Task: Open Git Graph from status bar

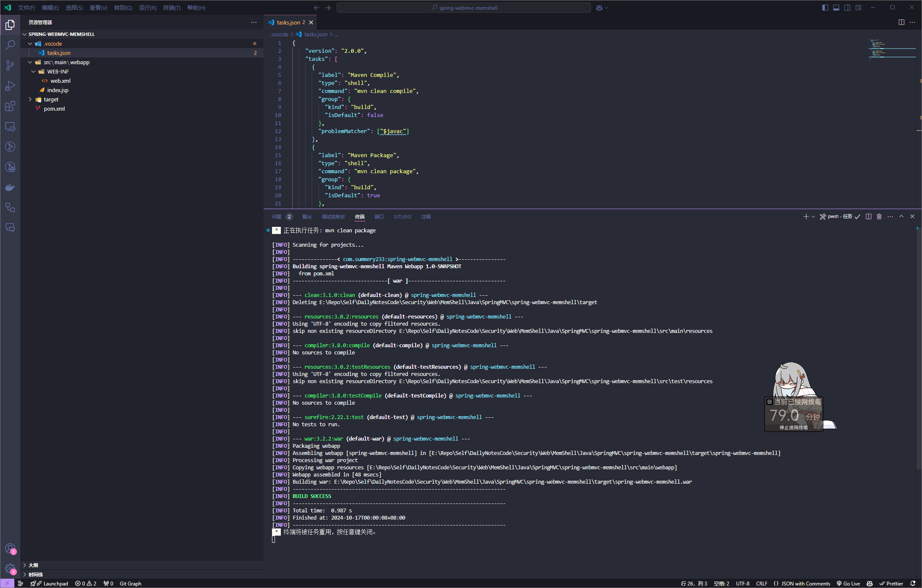Action: (x=131, y=583)
